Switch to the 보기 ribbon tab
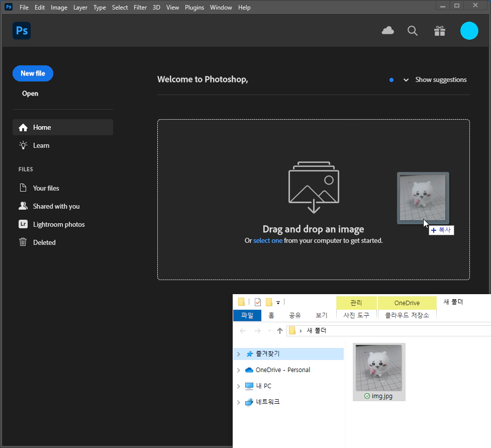Image resolution: width=491 pixels, height=448 pixels. click(x=321, y=315)
